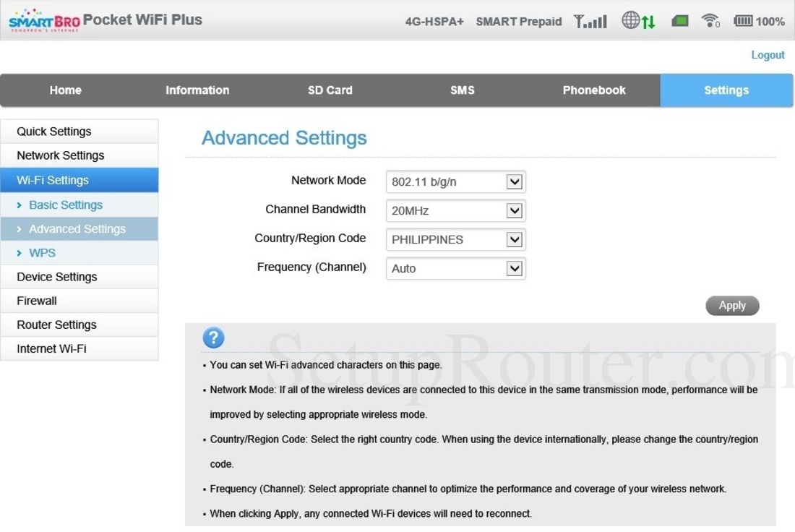Select the Settings tab
Screen dimensions: 795x532
(726, 90)
